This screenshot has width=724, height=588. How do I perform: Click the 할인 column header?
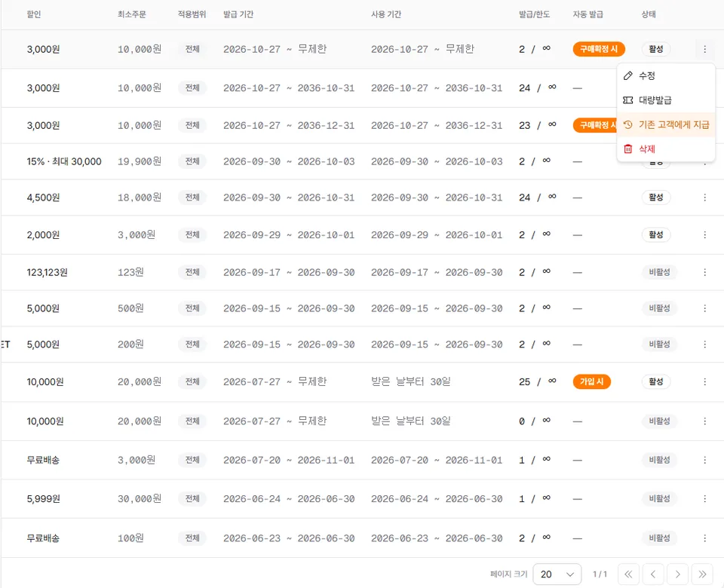34,14
